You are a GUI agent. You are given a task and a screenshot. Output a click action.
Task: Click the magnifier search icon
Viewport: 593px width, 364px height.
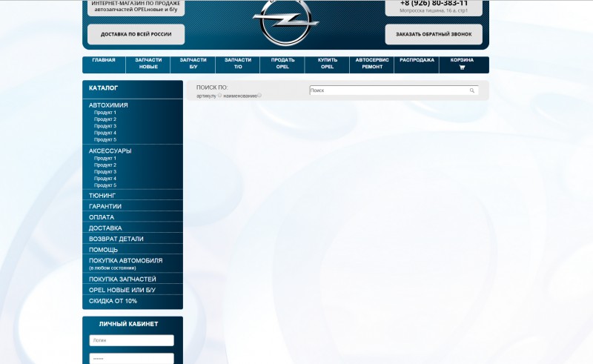(x=472, y=90)
